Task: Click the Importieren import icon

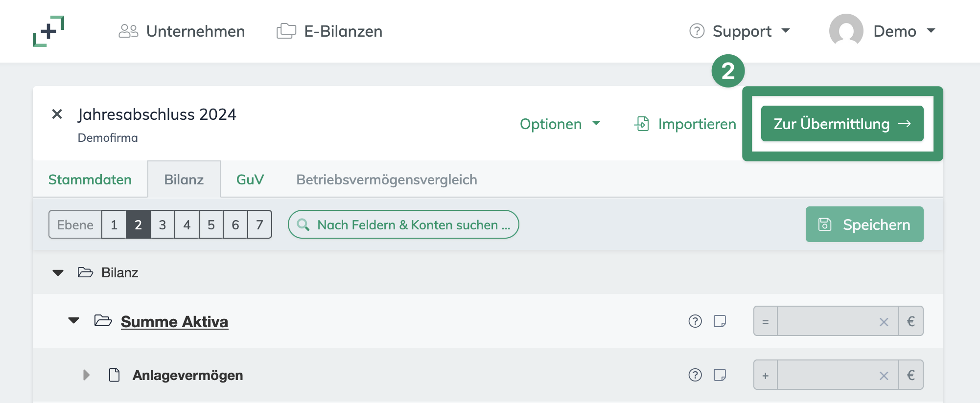Action: pyautogui.click(x=642, y=124)
